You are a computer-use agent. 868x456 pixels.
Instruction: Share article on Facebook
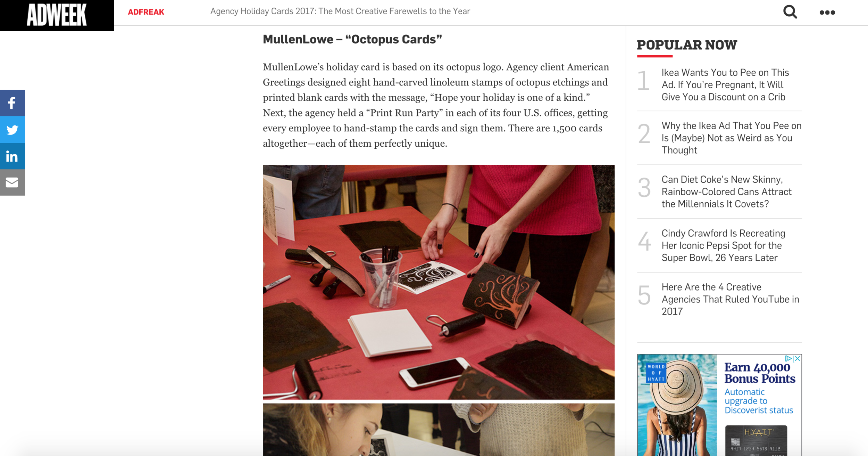pos(12,103)
